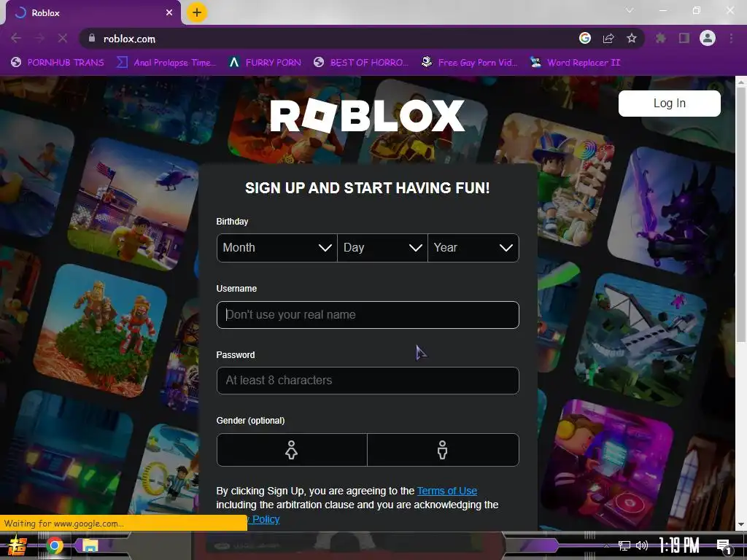Click the page vertical scrollbar thumb
Screen dimensions: 747x560
(741, 214)
